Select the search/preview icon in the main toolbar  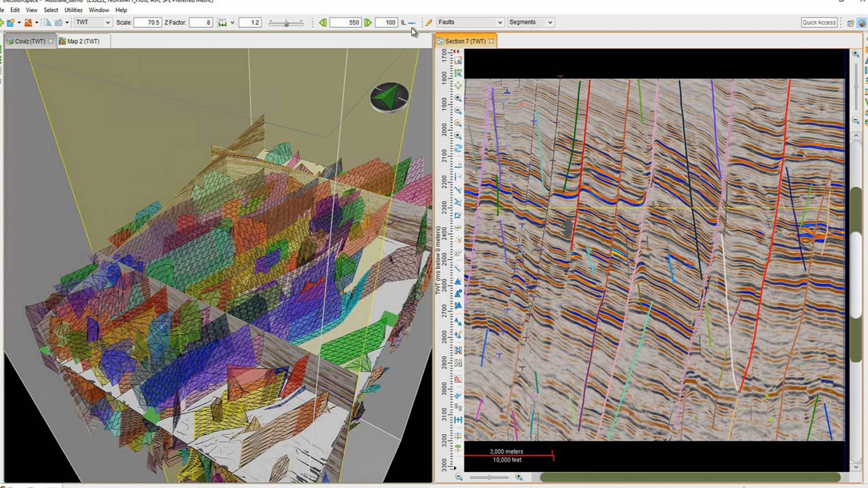pos(47,22)
